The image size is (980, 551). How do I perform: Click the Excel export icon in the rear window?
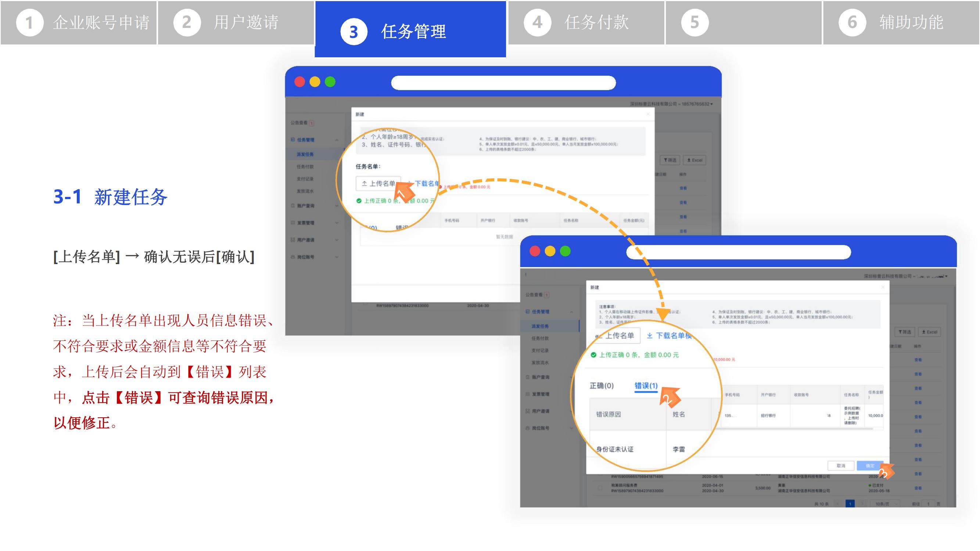coord(689,160)
